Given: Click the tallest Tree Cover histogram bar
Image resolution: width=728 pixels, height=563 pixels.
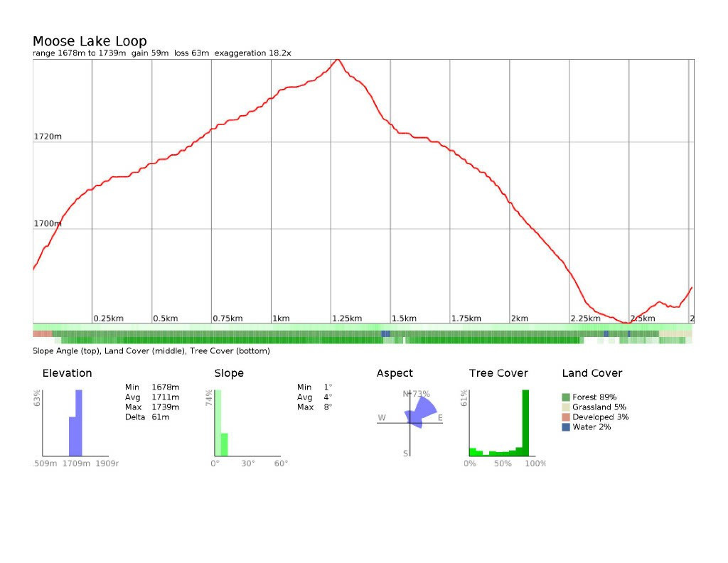Looking at the screenshot, I should pos(525,423).
